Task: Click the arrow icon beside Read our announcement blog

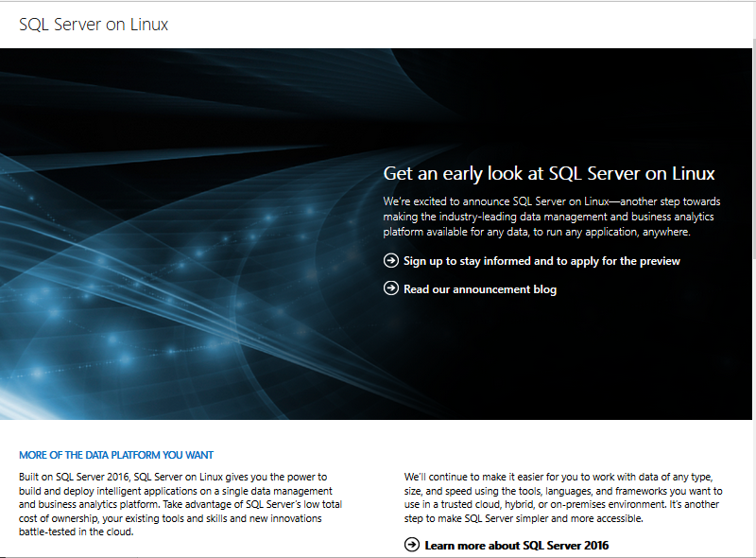Action: (391, 288)
